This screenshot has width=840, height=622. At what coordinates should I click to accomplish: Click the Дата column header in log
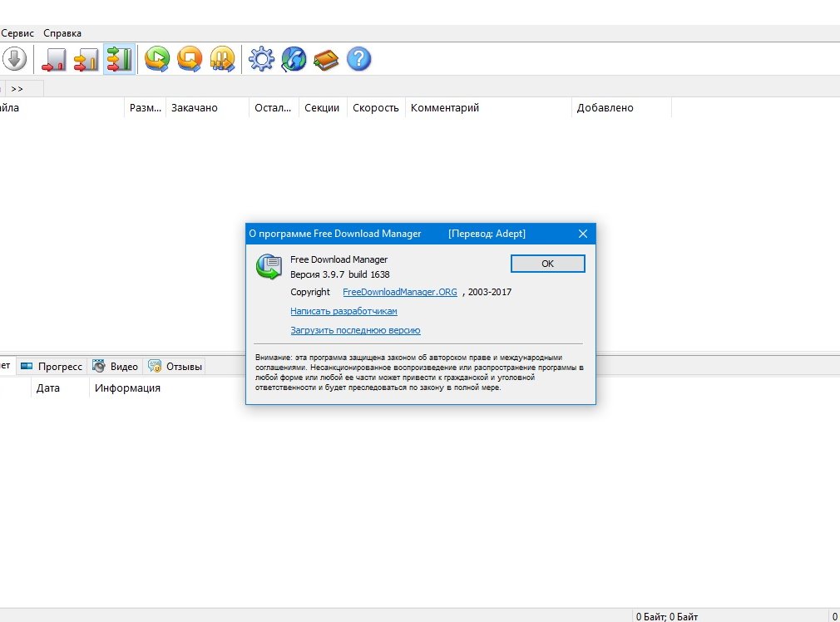point(60,388)
